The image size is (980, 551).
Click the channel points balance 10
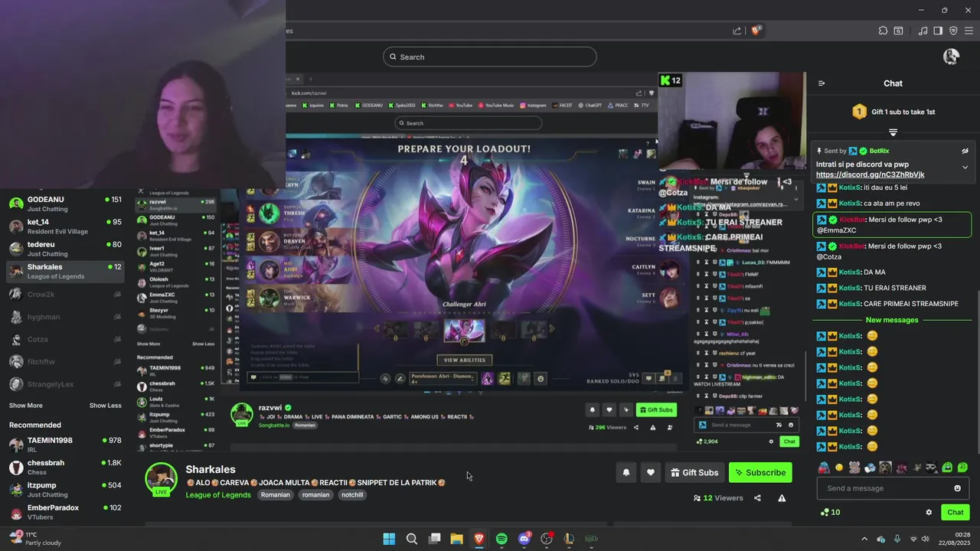[829, 513]
